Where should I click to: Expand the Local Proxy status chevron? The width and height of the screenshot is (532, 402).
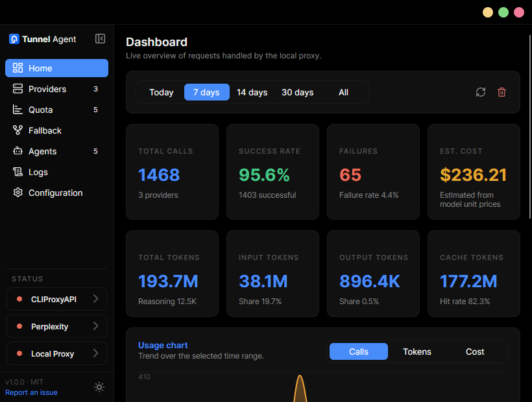(95, 353)
